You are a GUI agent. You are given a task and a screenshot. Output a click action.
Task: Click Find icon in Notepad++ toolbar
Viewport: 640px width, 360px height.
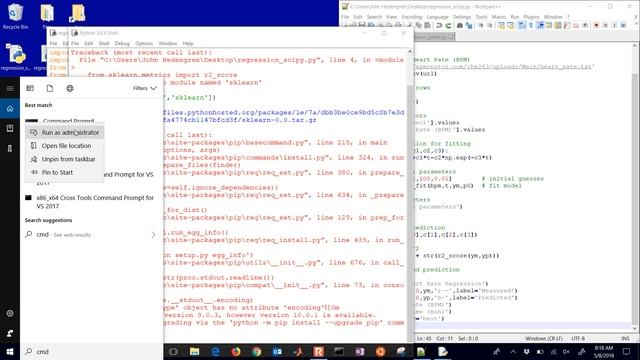[x=460, y=25]
